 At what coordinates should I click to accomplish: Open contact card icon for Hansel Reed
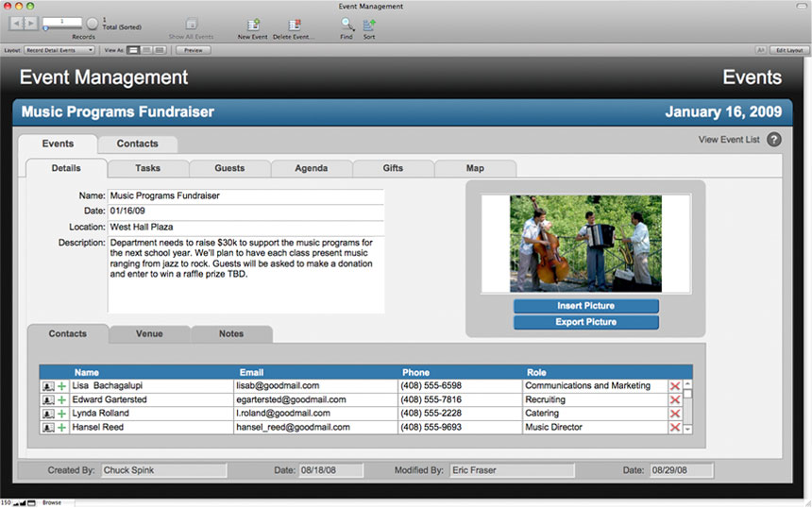click(47, 428)
